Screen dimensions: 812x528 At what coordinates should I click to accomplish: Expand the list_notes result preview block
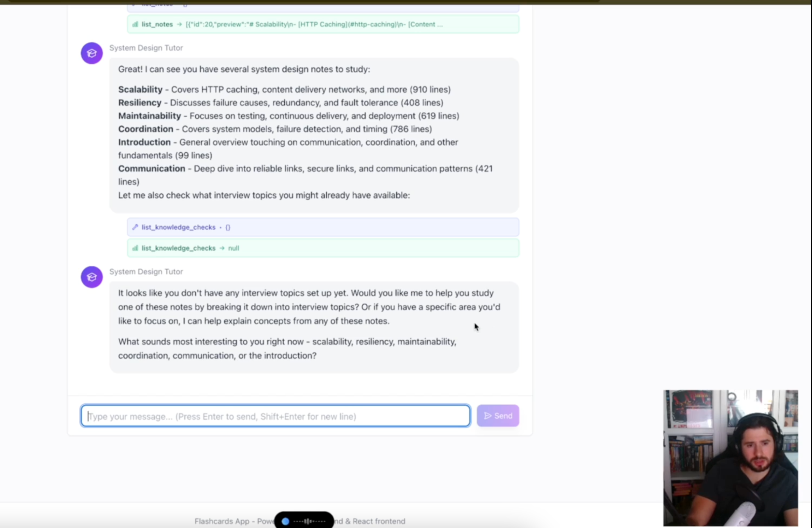pyautogui.click(x=323, y=24)
